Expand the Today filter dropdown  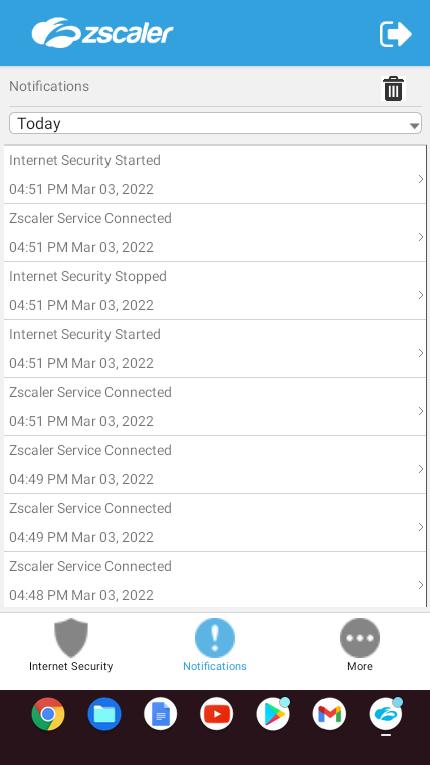coord(215,123)
